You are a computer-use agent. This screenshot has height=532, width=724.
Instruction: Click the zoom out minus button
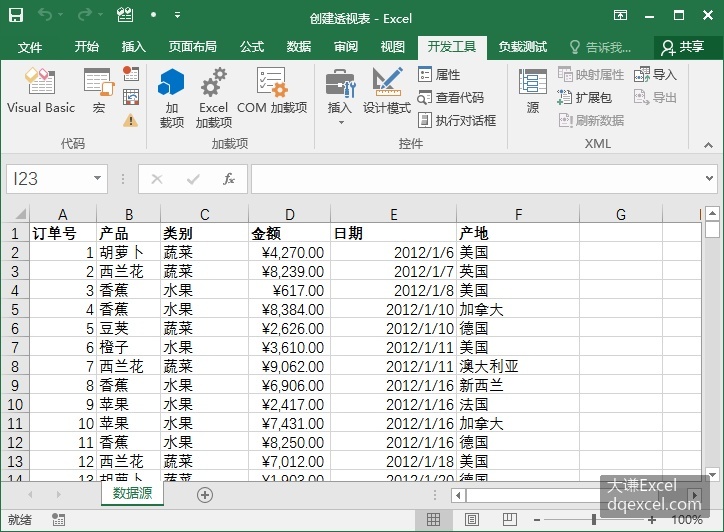[x=537, y=520]
